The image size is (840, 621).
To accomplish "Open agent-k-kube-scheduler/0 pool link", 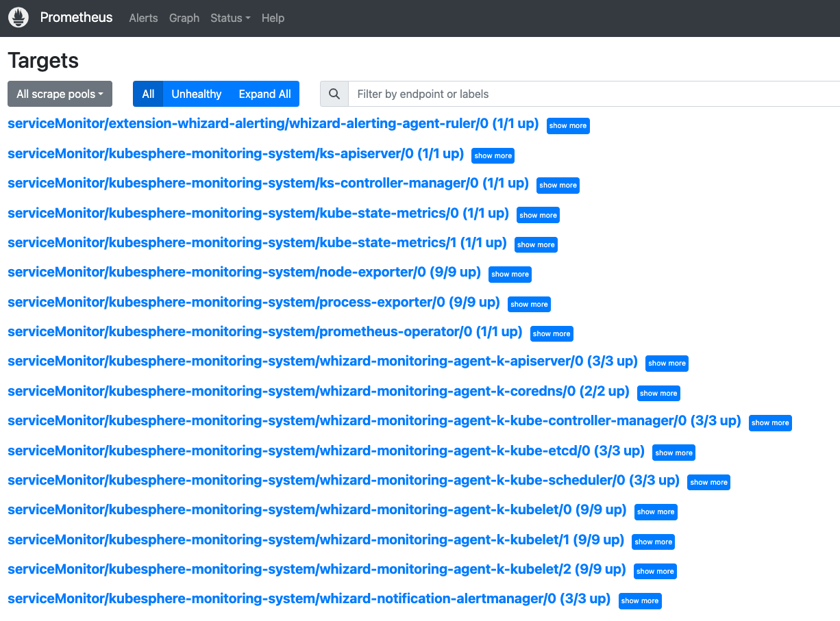I will [x=343, y=481].
